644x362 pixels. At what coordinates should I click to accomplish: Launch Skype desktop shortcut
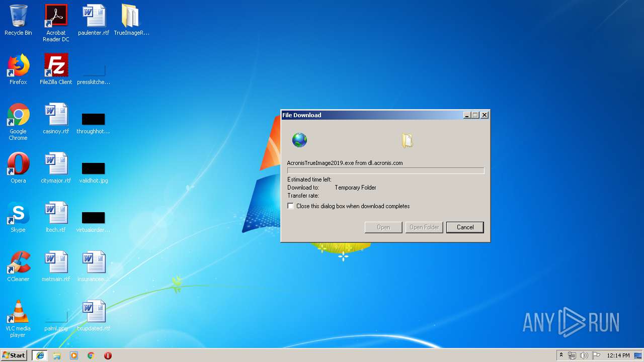(x=18, y=217)
